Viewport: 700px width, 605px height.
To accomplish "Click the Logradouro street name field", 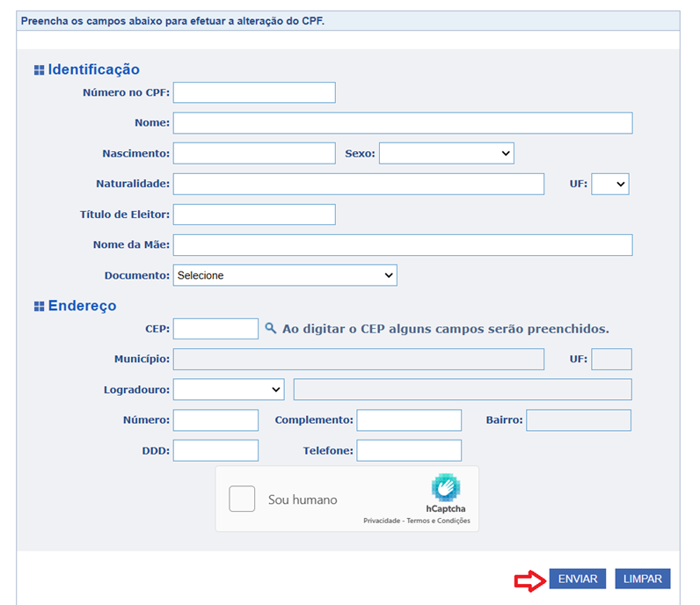I will point(463,390).
